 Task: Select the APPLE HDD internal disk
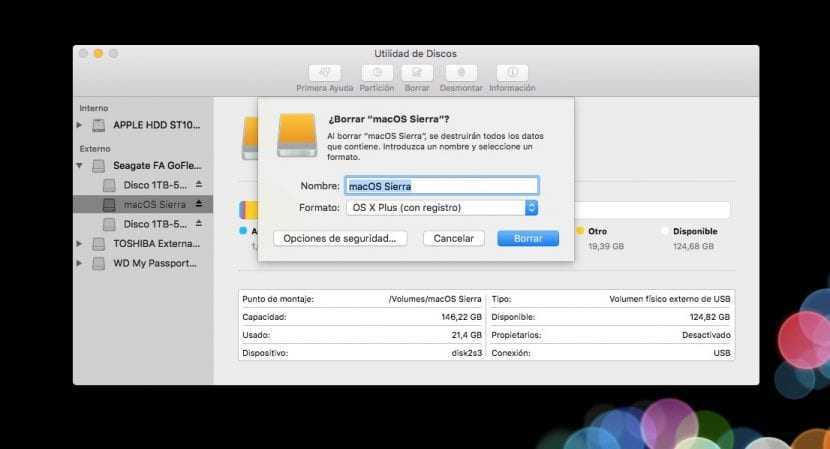tap(156, 125)
